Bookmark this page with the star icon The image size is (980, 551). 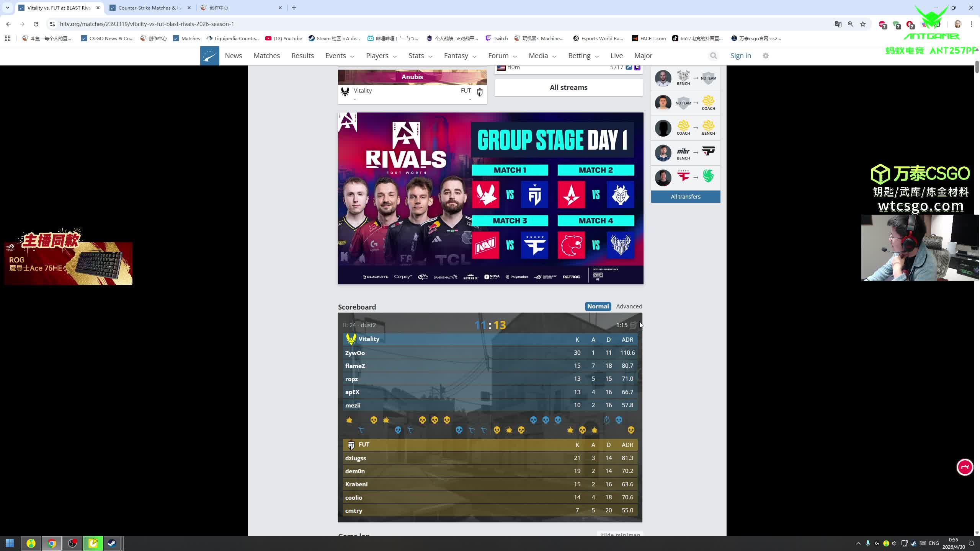tap(863, 24)
